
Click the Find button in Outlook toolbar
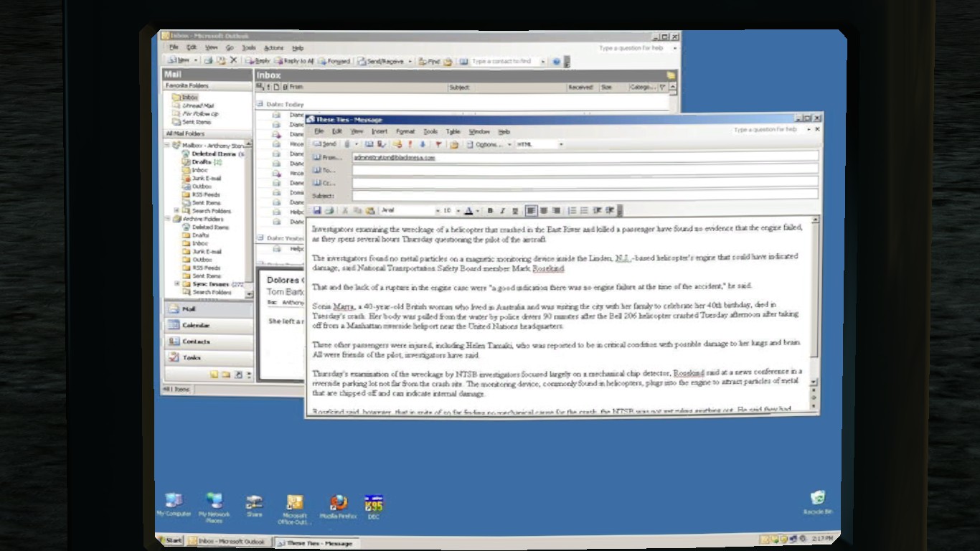pos(429,61)
